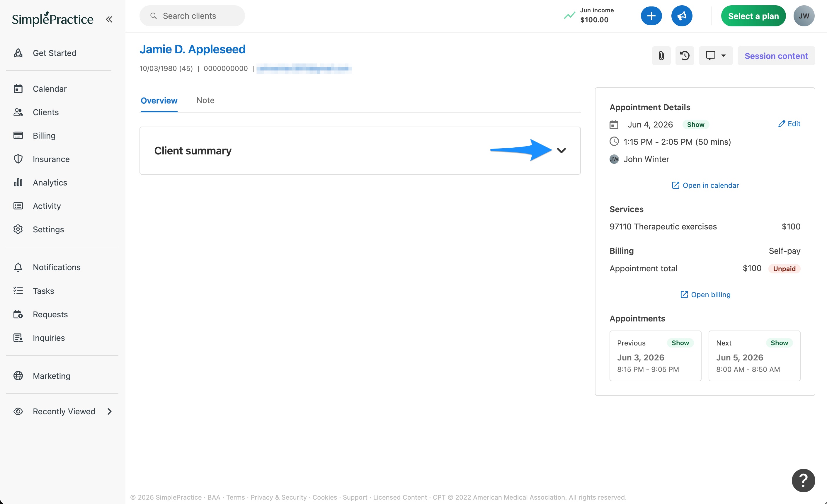Click the Unpaid status badge
Image resolution: width=827 pixels, height=504 pixels.
pos(784,268)
